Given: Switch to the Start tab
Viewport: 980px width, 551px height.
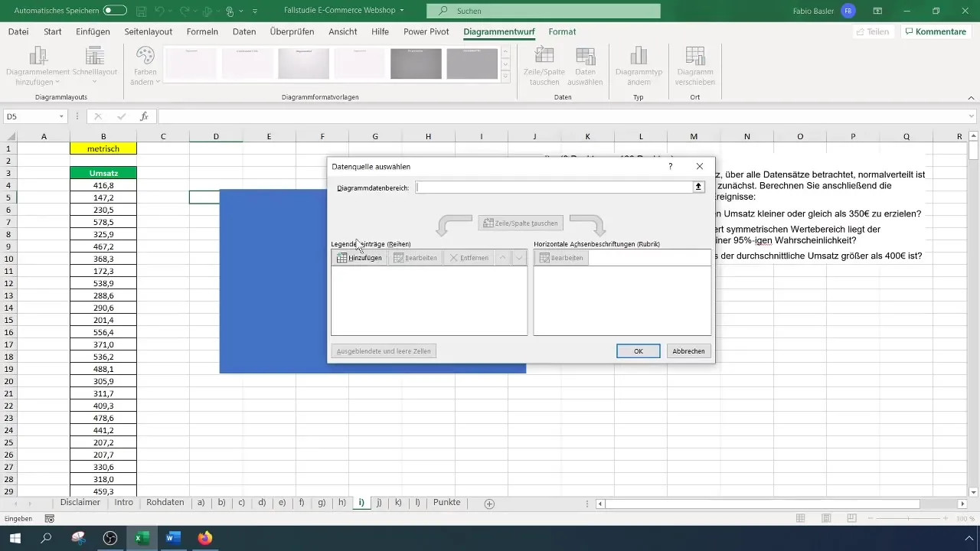Looking at the screenshot, I should coord(53,31).
